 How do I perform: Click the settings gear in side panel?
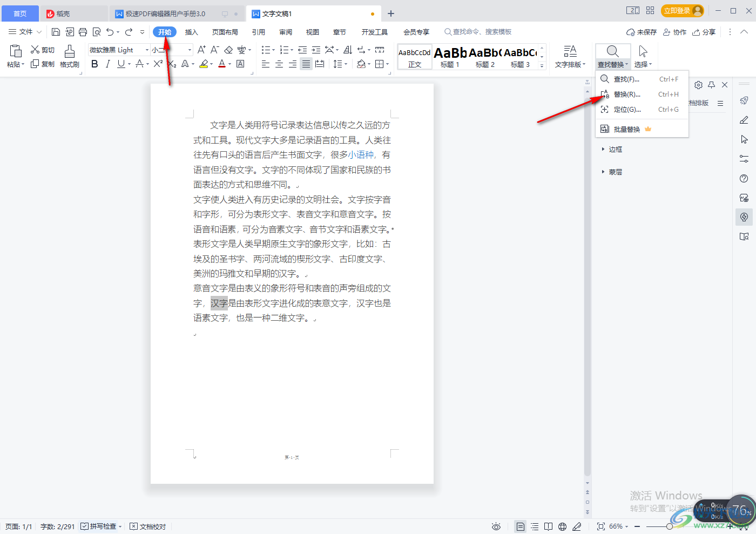(698, 85)
